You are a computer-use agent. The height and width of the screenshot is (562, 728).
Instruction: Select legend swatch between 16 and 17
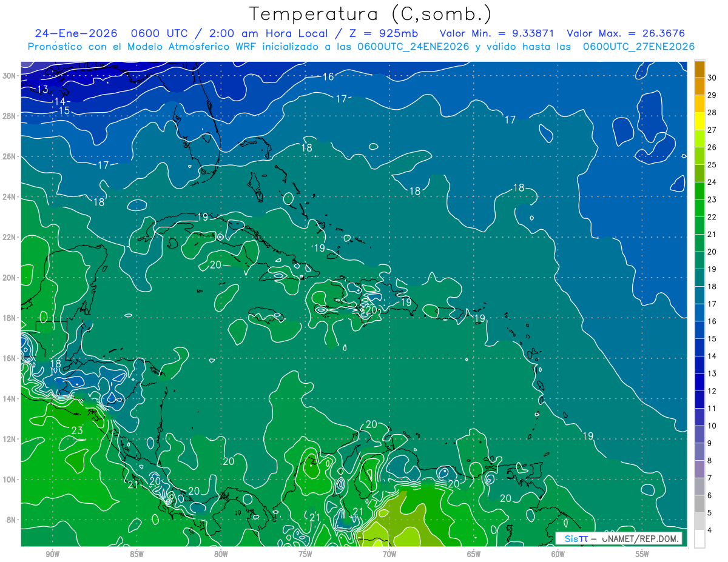click(699, 313)
